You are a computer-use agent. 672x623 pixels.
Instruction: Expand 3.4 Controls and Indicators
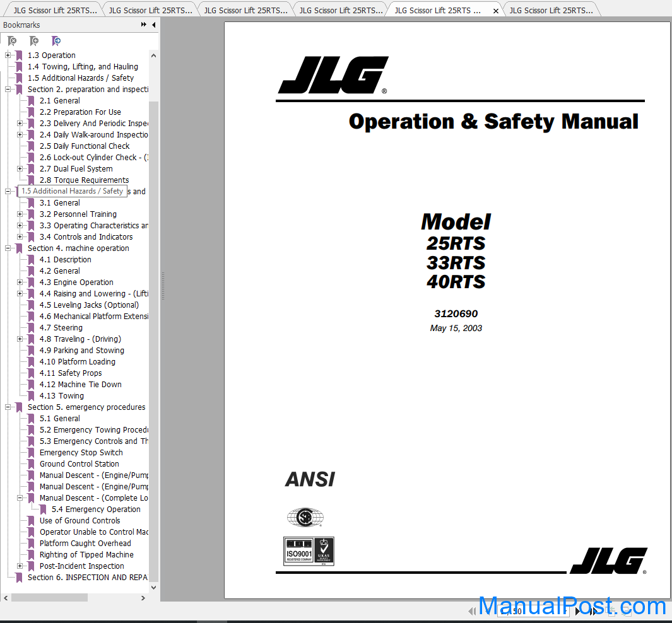click(x=20, y=237)
